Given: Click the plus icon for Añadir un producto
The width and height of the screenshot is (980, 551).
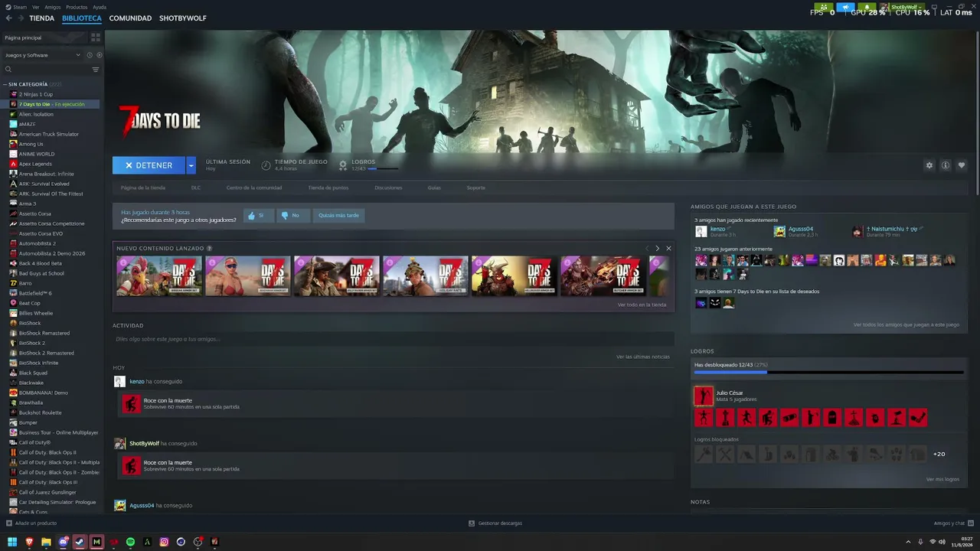Looking at the screenshot, I should (8, 523).
